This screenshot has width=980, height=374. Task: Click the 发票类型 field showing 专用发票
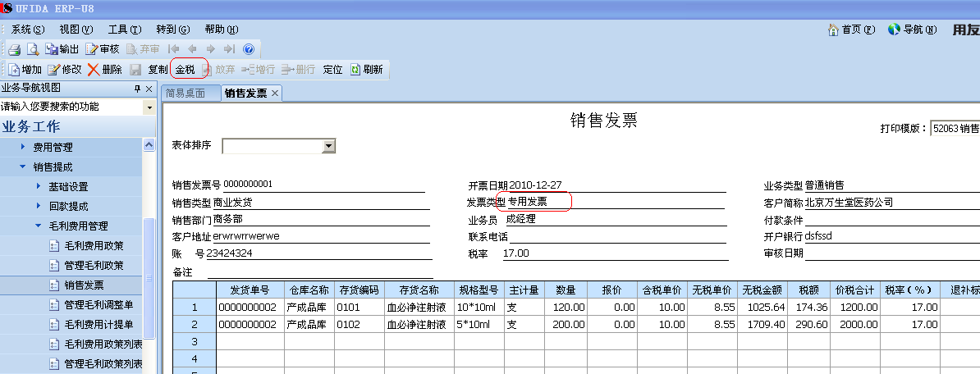pos(615,202)
